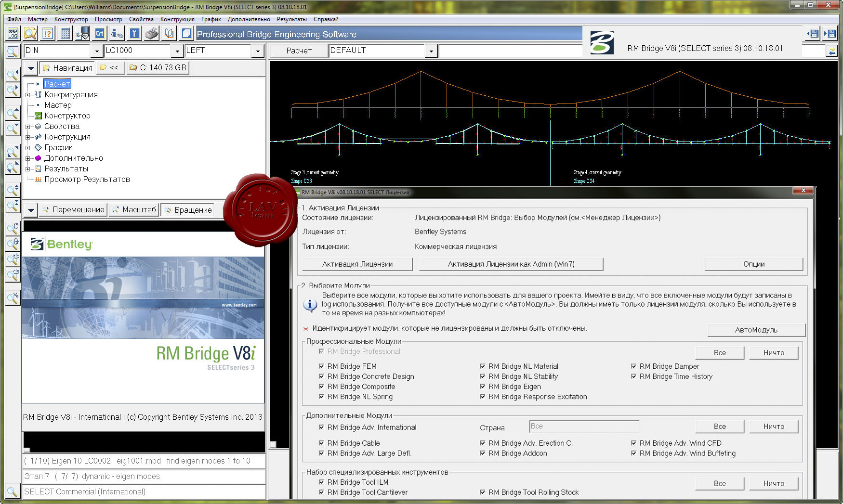This screenshot has height=504, width=843.
Task: Toggle RM Bridge Eigen checkbox
Action: coord(482,387)
